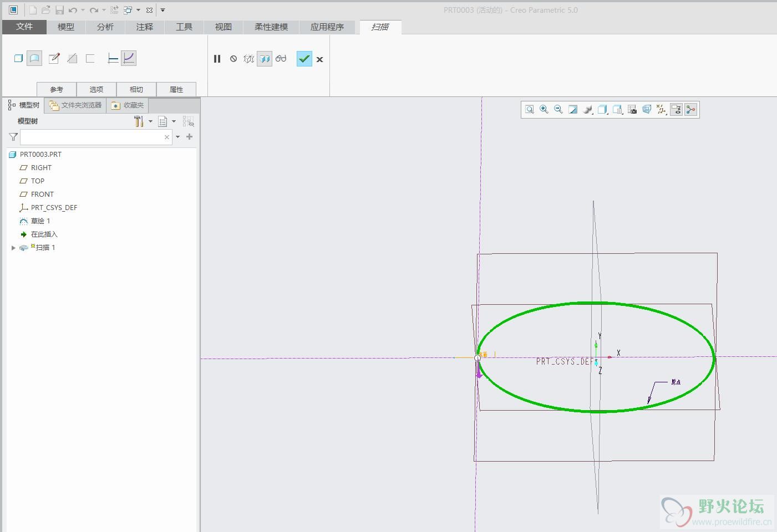The width and height of the screenshot is (777, 532).
Task: Open the 相切 panel
Action: point(136,89)
